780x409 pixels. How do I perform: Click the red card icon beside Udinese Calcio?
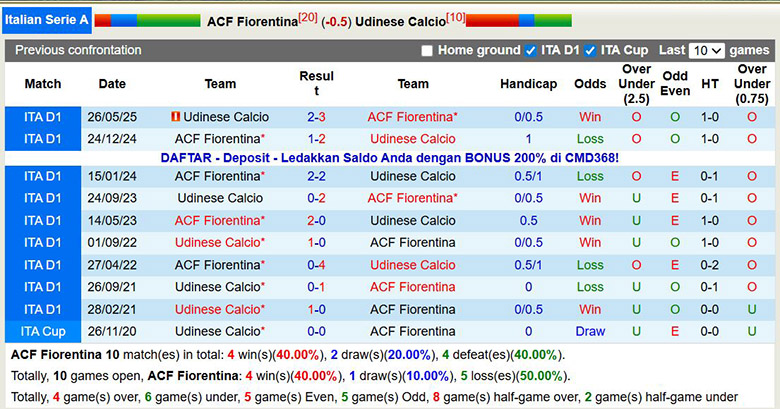click(x=176, y=117)
